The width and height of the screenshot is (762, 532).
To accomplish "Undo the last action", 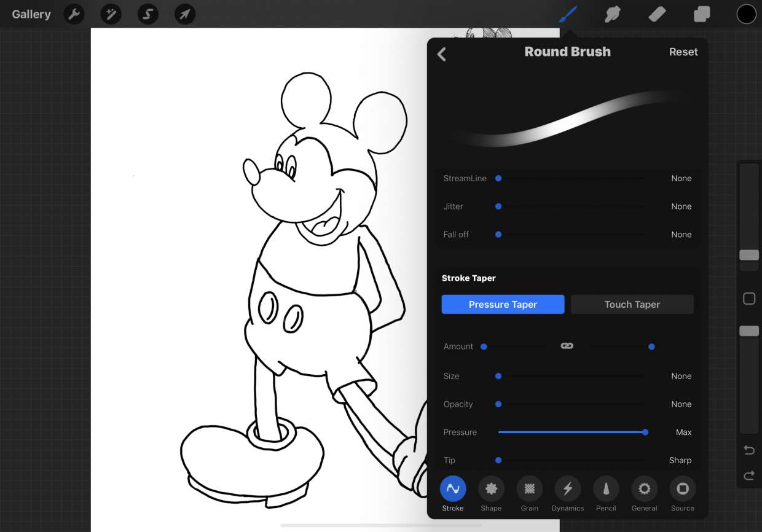I will pyautogui.click(x=749, y=450).
